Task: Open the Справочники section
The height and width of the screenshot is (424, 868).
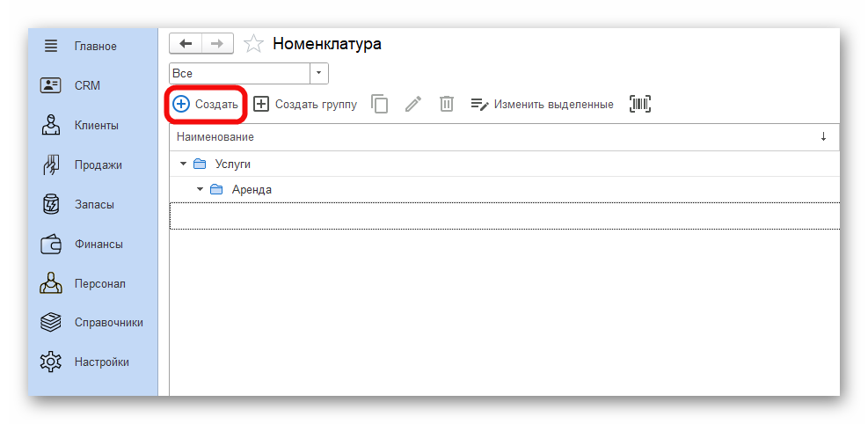Action: [x=109, y=323]
